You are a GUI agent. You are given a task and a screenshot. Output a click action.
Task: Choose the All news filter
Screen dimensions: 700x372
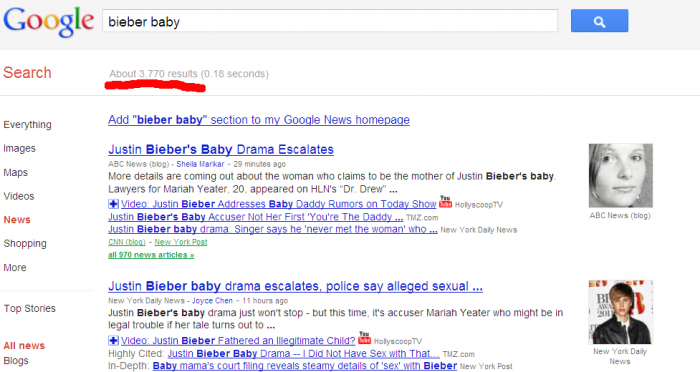[24, 346]
